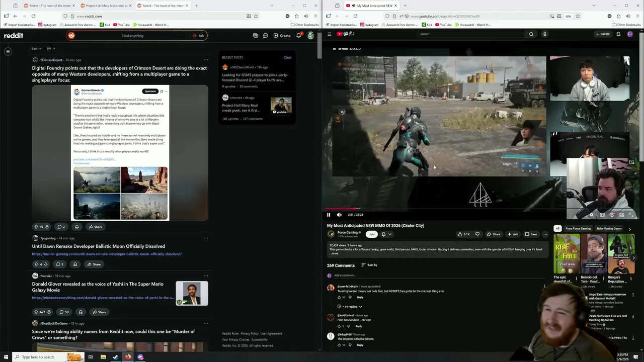Toggle video captions

(602, 215)
